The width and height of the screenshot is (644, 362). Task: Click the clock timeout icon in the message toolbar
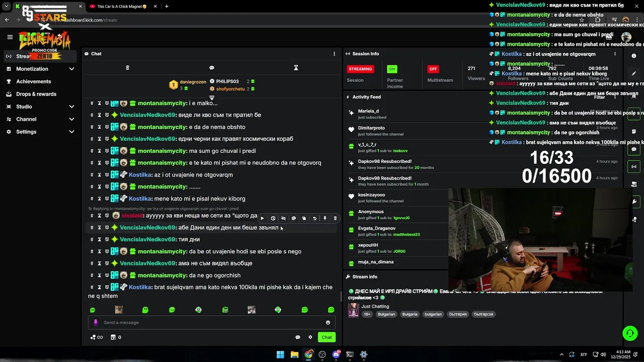[x=273, y=218]
